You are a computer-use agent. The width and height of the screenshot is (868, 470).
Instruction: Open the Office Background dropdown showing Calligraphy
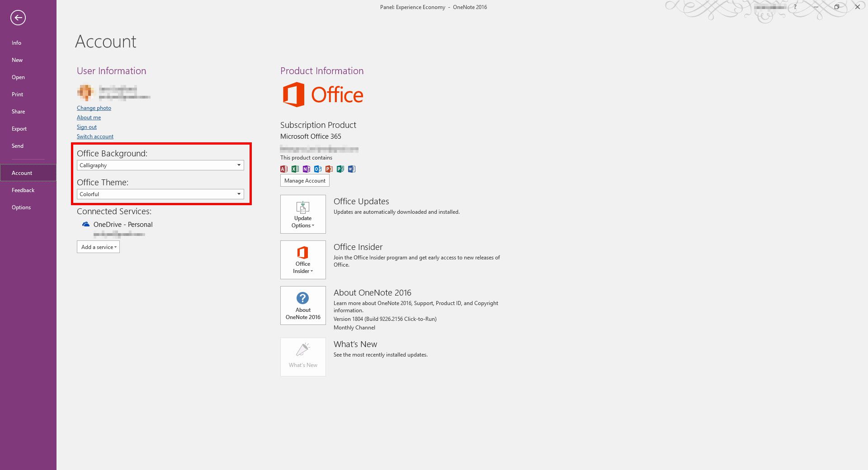(x=160, y=165)
